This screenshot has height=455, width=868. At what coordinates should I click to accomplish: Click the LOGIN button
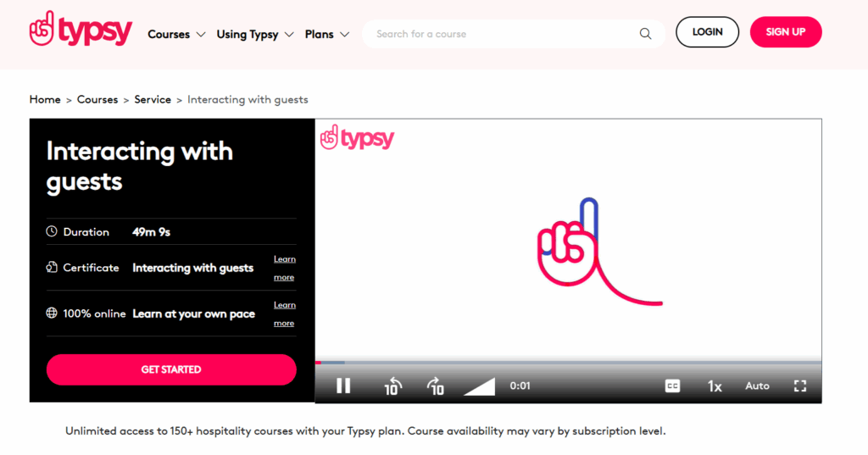(x=707, y=31)
